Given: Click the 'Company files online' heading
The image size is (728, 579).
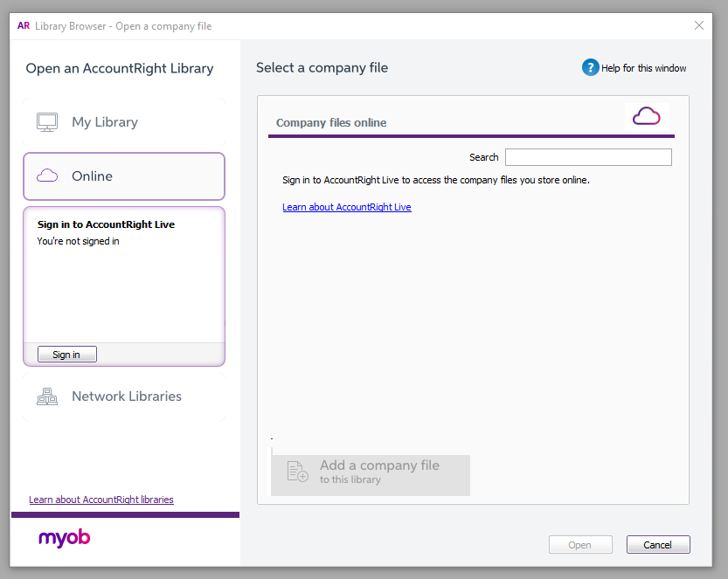Looking at the screenshot, I should coord(331,123).
